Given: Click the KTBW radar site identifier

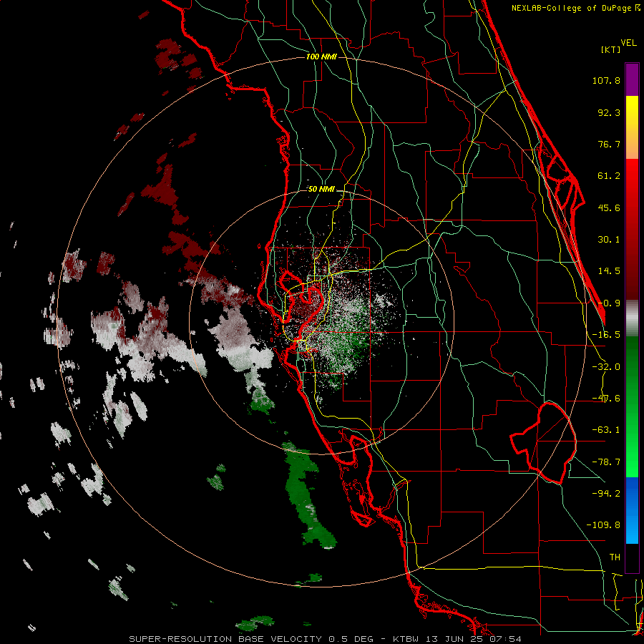Looking at the screenshot, I should point(406,639).
